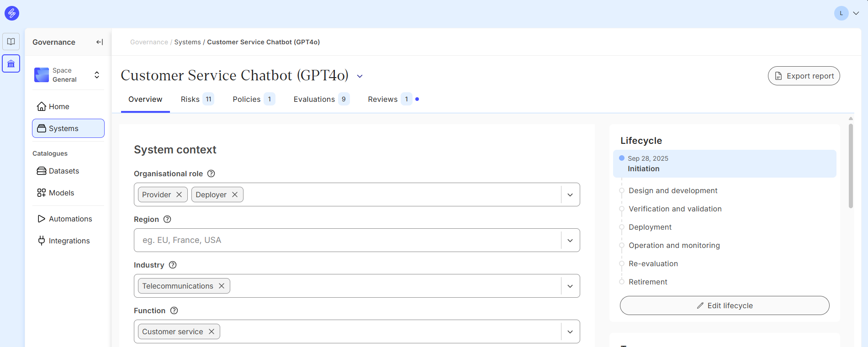Open the help tooltip for Industry
Screen dimensions: 868x347
[173, 265]
